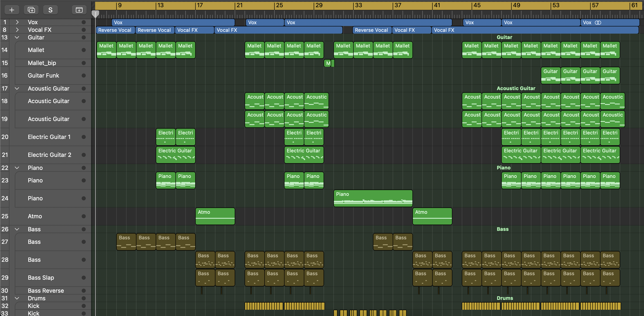Click the drop-down track header options button
The image size is (644, 316).
[x=79, y=10]
